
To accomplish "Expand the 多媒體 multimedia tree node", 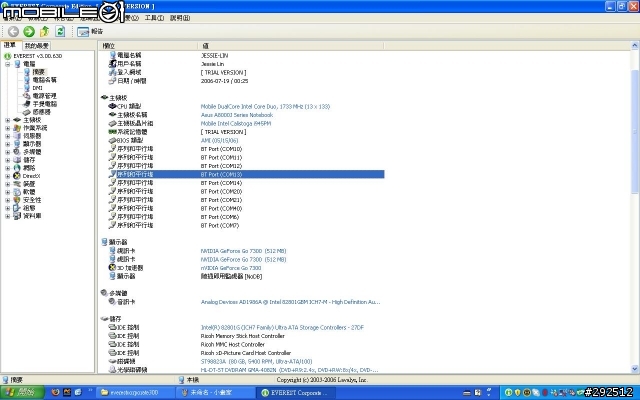I will (x=7, y=152).
